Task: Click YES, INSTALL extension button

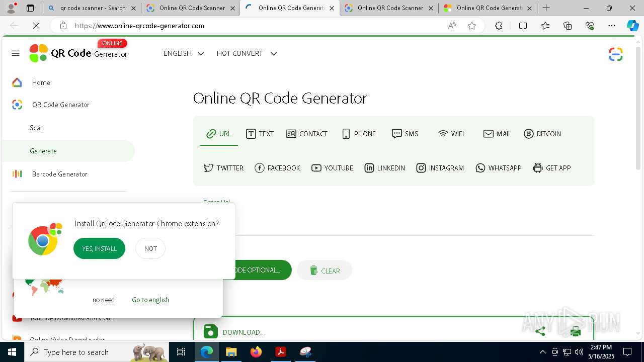Action: [x=99, y=248]
